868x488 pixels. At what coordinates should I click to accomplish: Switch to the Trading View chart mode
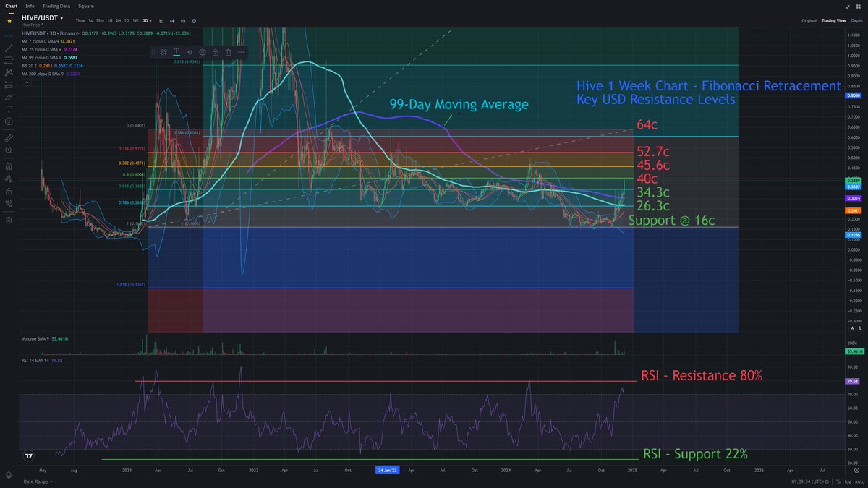pos(833,21)
